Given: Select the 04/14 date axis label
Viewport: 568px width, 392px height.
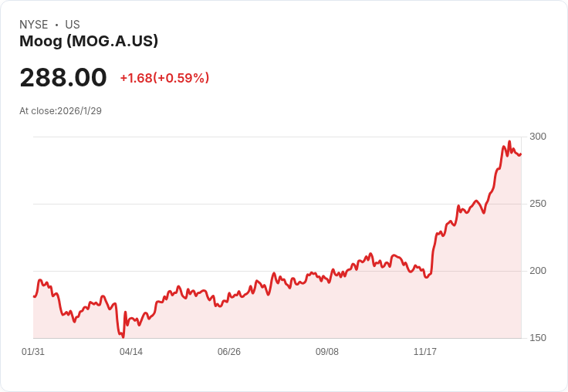Looking at the screenshot, I should click(131, 352).
